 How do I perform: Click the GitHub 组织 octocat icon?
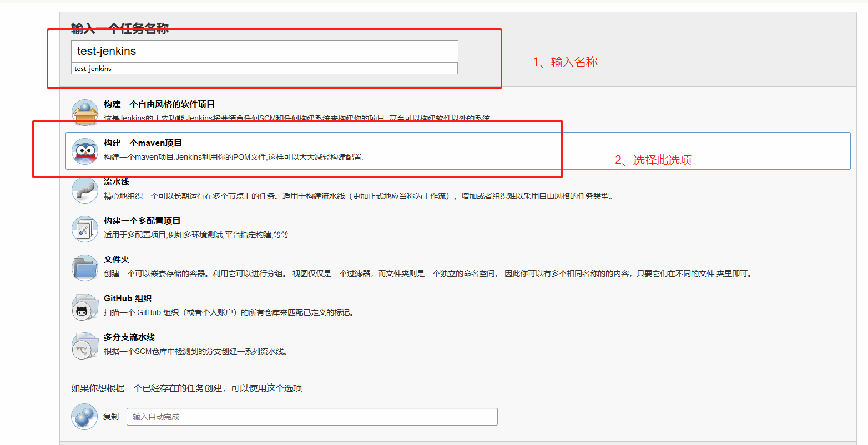point(85,306)
